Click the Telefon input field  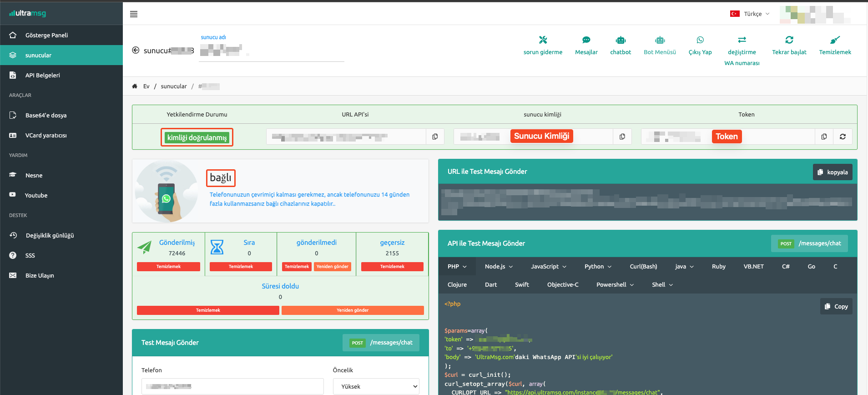pyautogui.click(x=232, y=386)
